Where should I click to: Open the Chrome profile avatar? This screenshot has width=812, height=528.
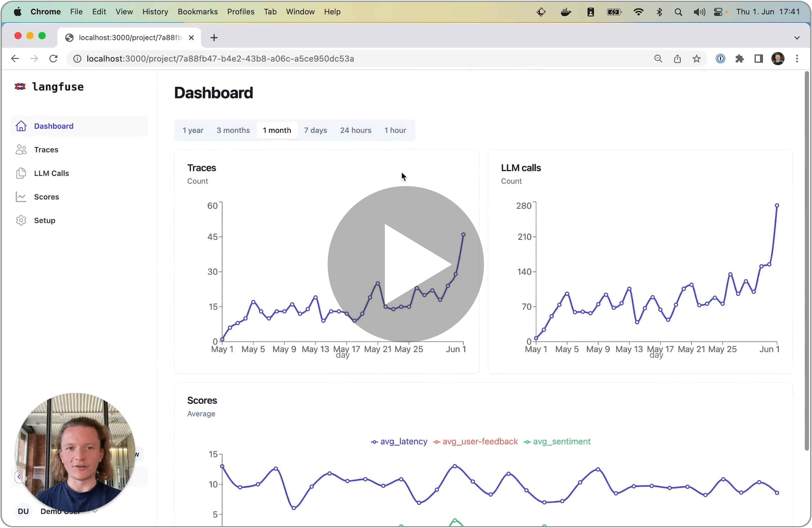778,59
